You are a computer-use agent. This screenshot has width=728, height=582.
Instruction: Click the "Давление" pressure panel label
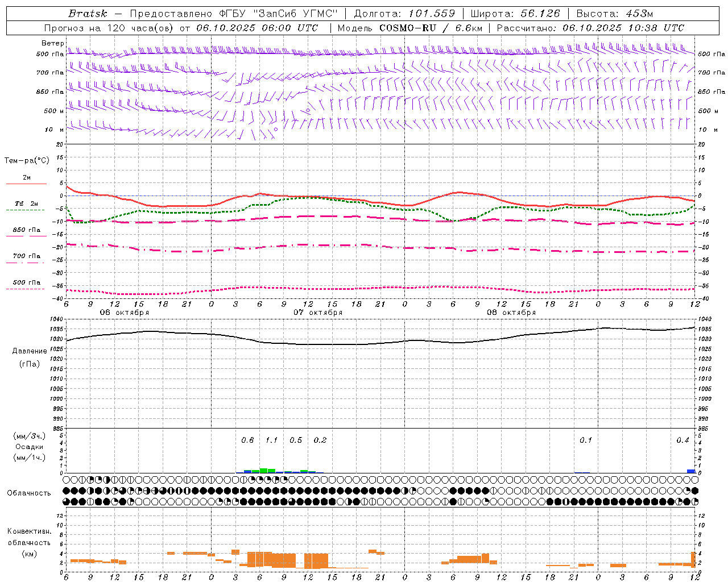tap(30, 351)
